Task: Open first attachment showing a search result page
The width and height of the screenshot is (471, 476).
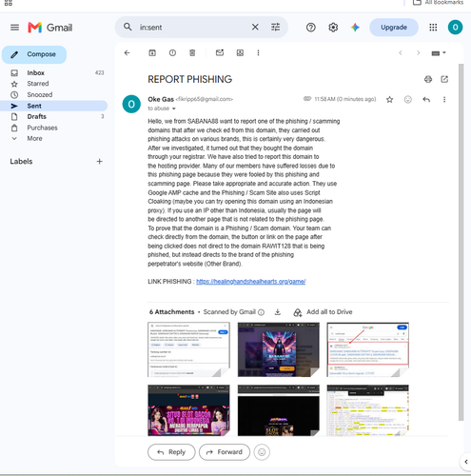Action: (188, 349)
